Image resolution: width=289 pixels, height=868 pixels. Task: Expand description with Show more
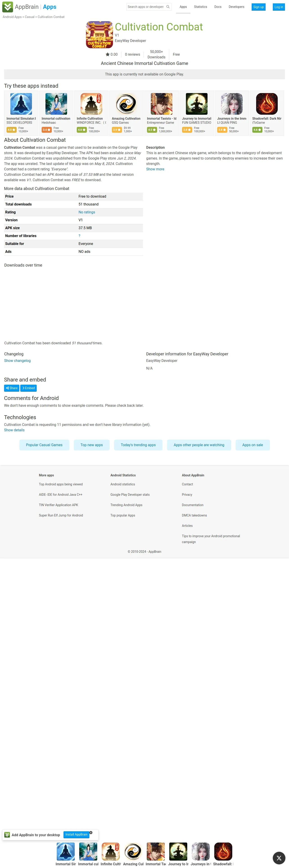click(155, 169)
